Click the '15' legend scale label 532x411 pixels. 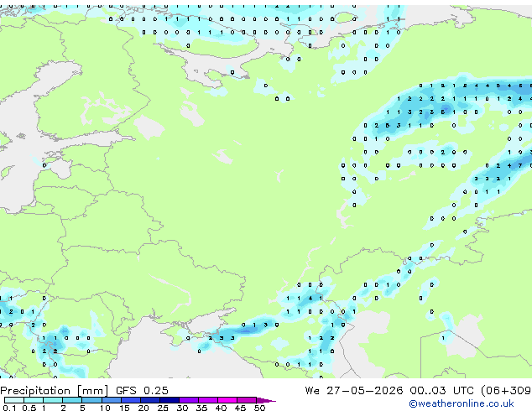tap(124, 408)
